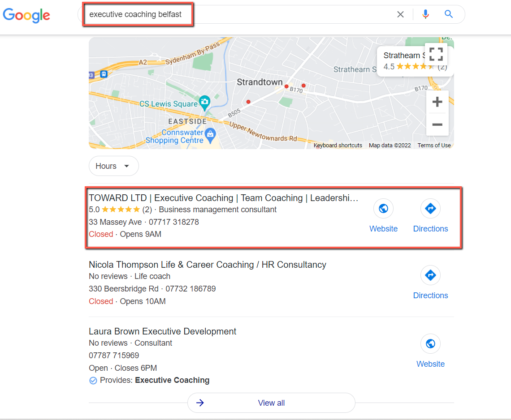Clear the search query with X
Screen dimensions: 511x420
pyautogui.click(x=400, y=14)
